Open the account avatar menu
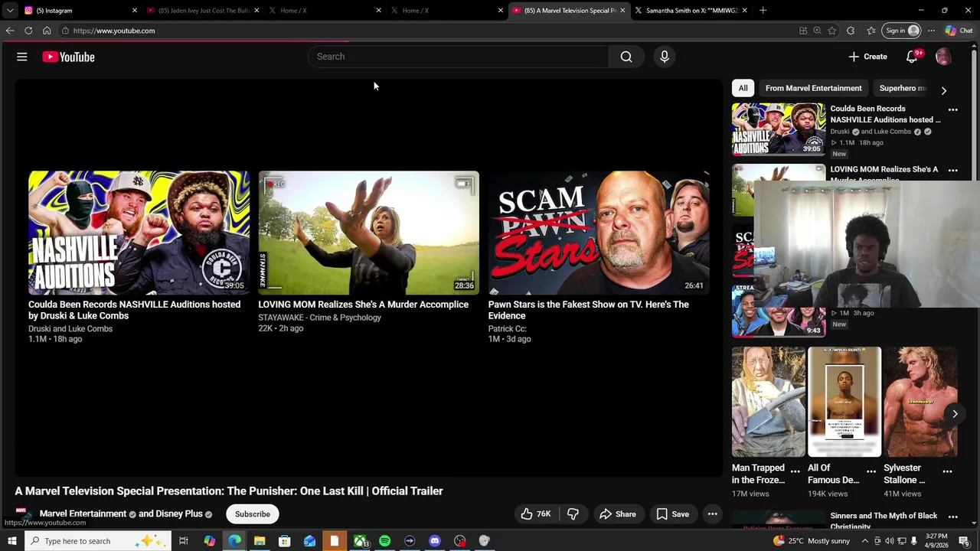 (943, 57)
